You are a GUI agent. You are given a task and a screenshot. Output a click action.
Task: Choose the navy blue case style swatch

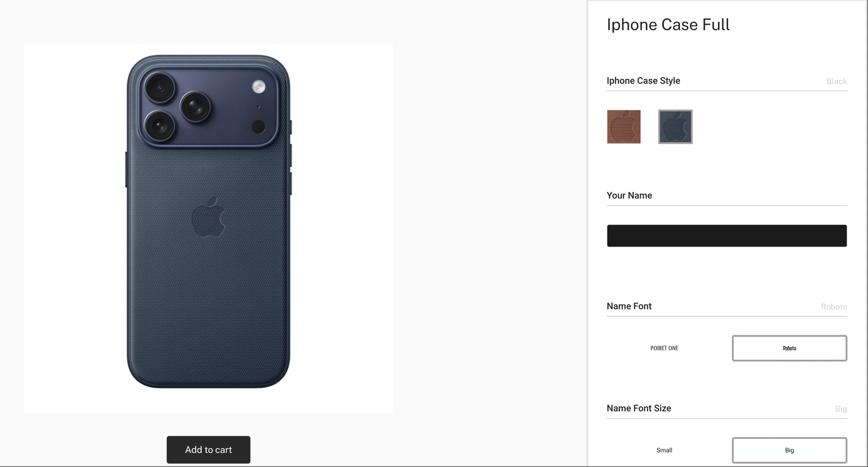click(675, 127)
